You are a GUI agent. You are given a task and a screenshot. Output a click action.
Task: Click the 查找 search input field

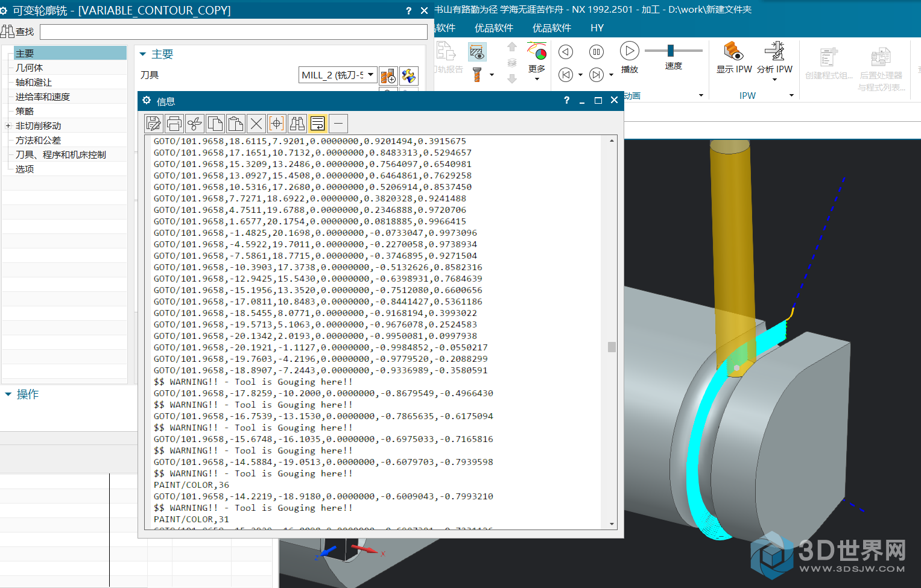pos(233,32)
